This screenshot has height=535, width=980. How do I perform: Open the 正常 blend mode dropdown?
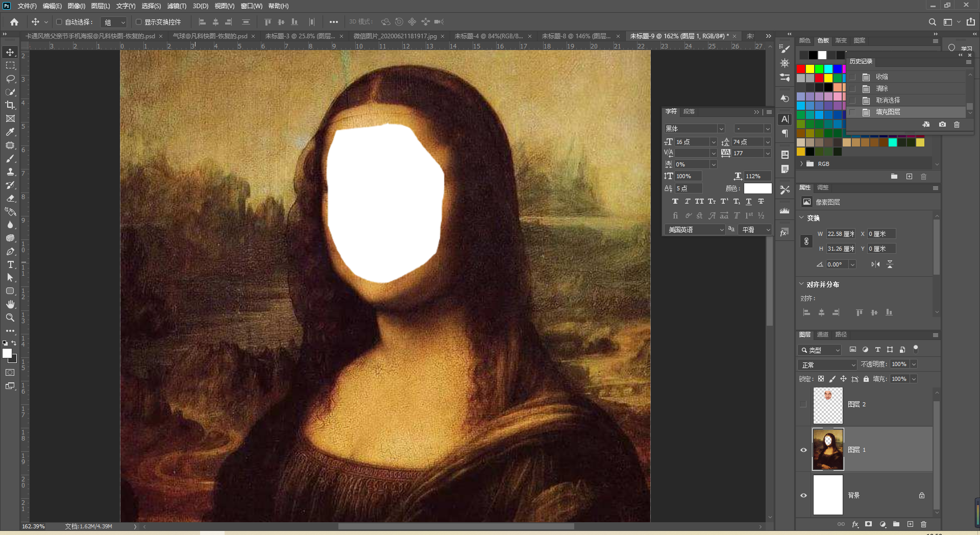pos(827,364)
